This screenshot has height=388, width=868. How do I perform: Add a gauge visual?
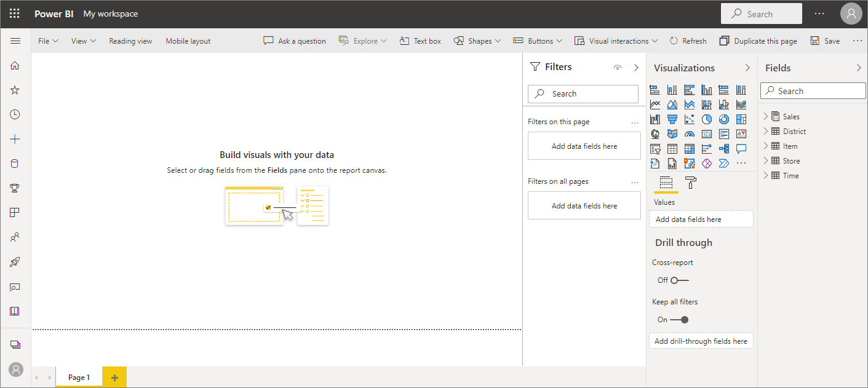coord(690,134)
